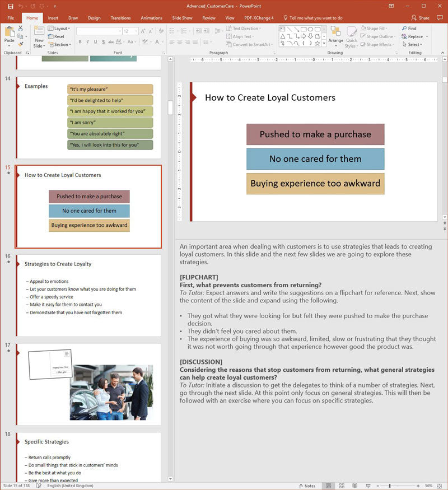Select the 'Pushed to make a purchase' box on main slide
The width and height of the screenshot is (448, 490).
click(315, 134)
